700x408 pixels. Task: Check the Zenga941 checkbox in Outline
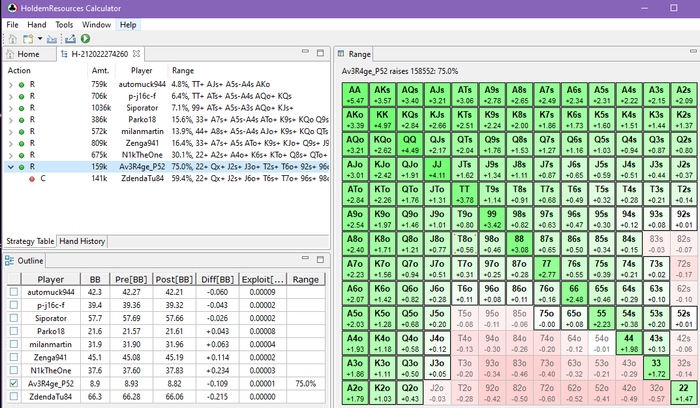[x=14, y=357]
